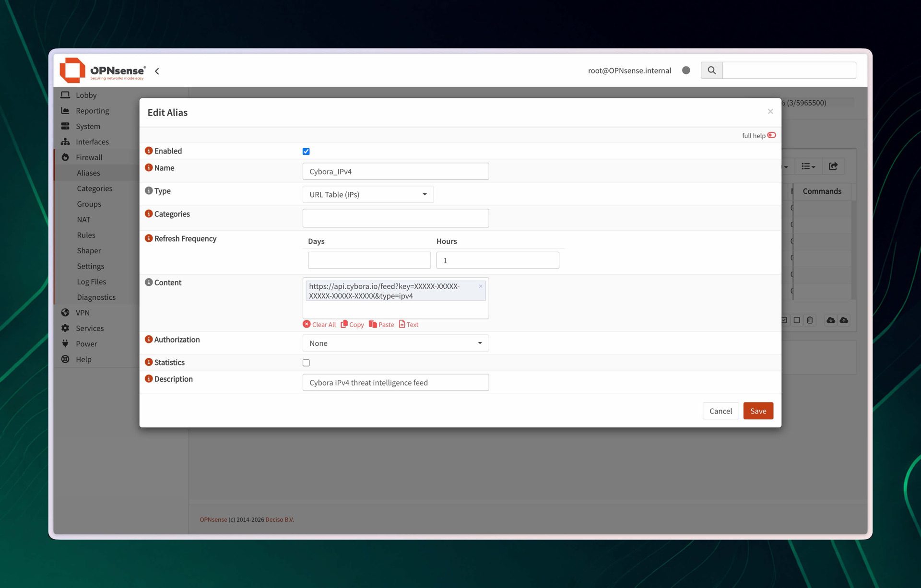Viewport: 921px width, 588px height.
Task: Open the Interfaces menu
Action: (92, 141)
